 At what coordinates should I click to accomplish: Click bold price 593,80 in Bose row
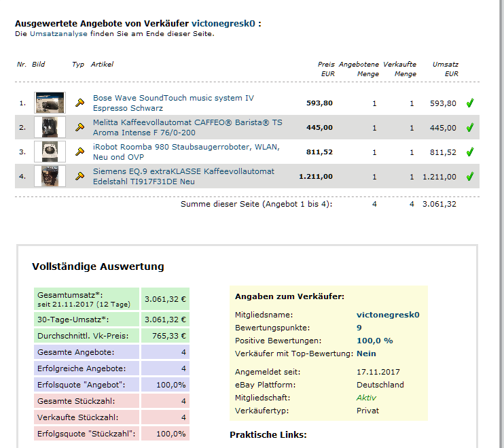click(x=319, y=103)
